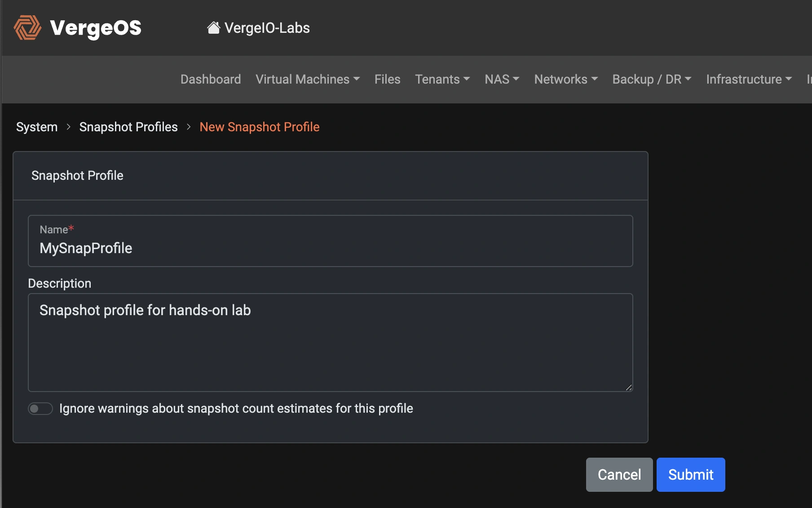
Task: Open the Files section
Action: [x=387, y=79]
